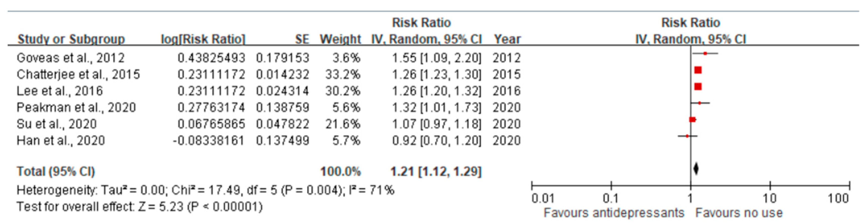The height and width of the screenshot is (224, 868).
Task: Select the Peakman et al., 2020 study label
Action: point(76,108)
